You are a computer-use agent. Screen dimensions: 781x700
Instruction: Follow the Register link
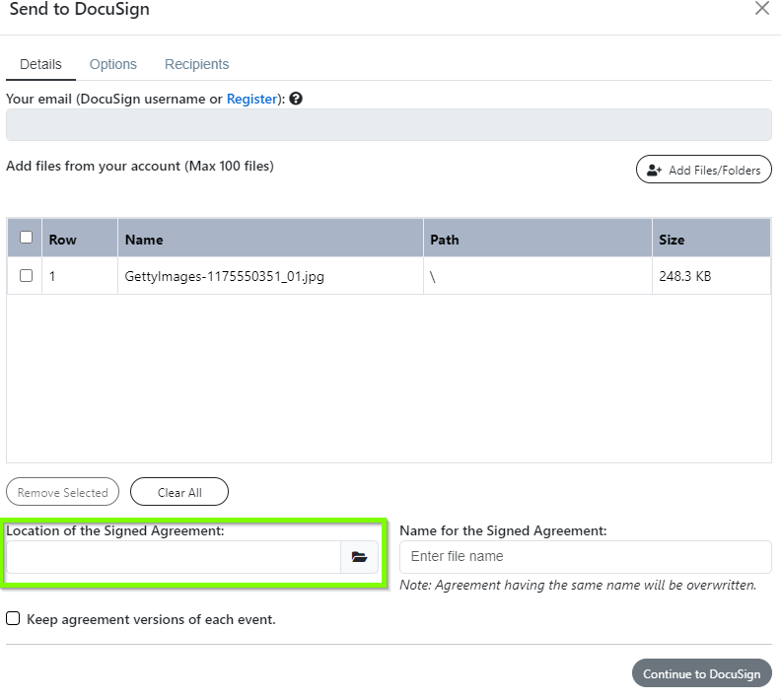pyautogui.click(x=251, y=99)
